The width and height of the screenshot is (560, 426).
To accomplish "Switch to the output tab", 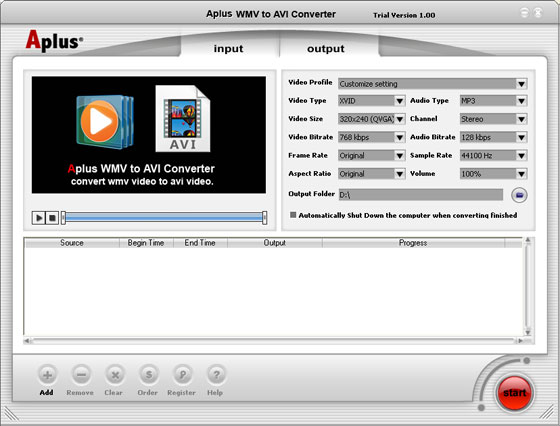I will 326,49.
